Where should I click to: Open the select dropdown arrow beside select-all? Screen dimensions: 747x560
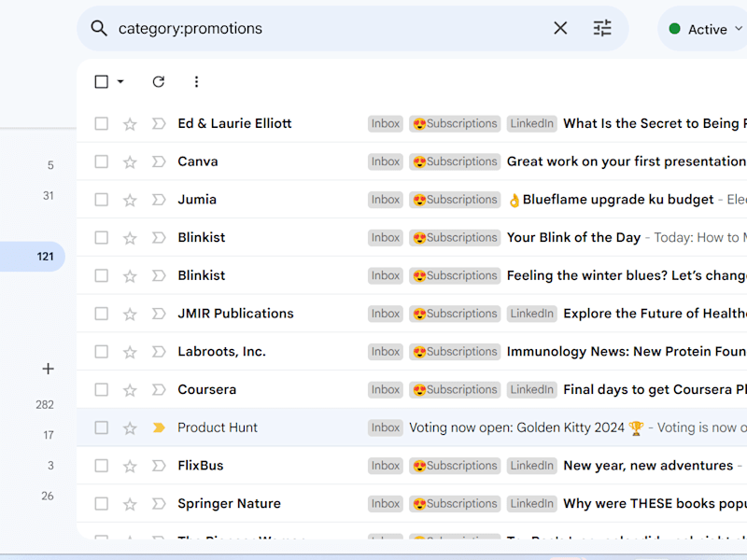click(x=120, y=82)
